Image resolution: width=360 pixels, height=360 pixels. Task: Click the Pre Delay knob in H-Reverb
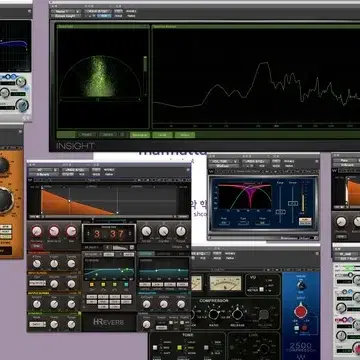(x=37, y=231)
